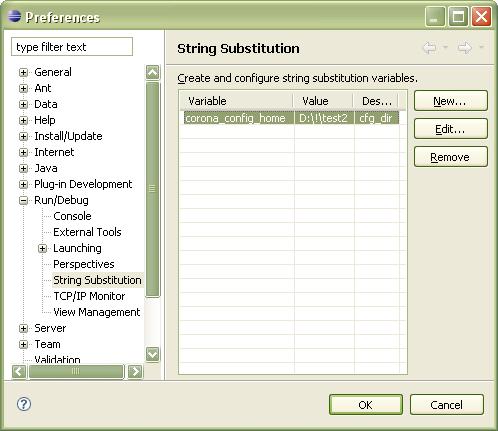
Task: Open the TCP/IP Monitor page
Action: 89,296
